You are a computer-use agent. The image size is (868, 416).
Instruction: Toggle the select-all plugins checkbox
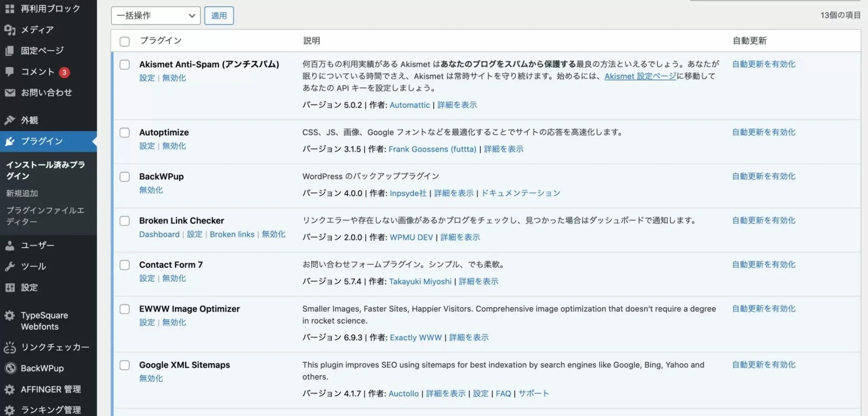pyautogui.click(x=124, y=42)
